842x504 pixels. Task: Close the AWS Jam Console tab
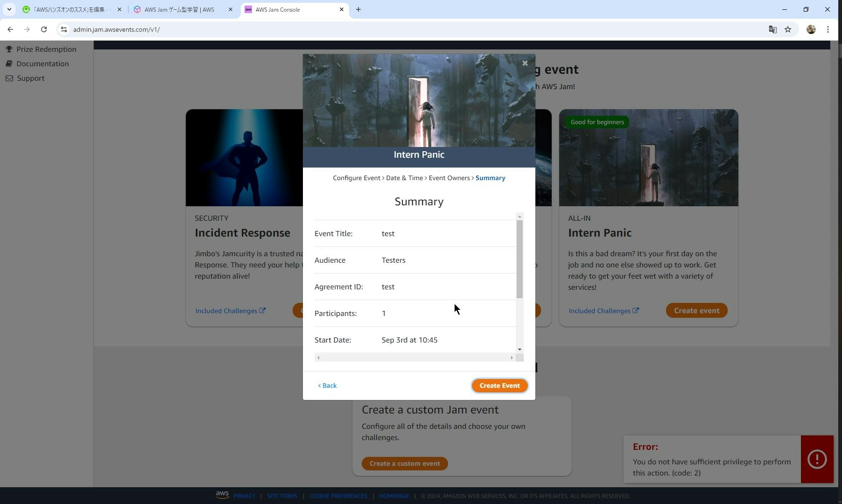(x=342, y=9)
